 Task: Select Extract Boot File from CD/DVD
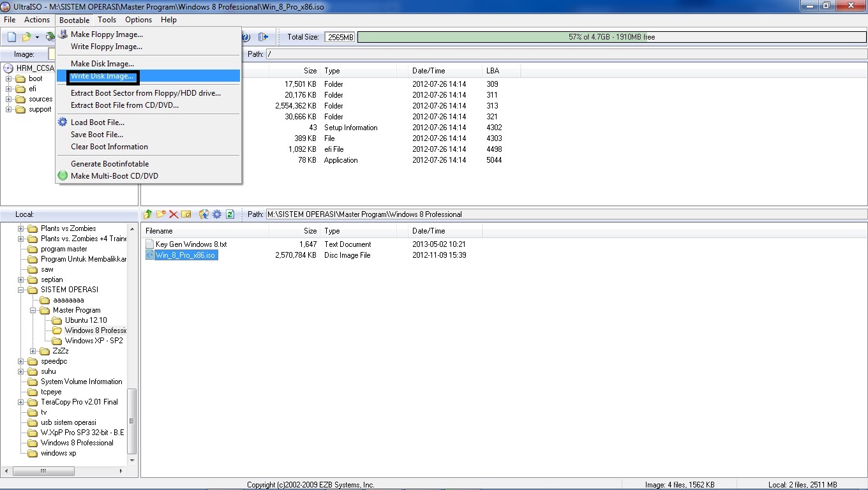148,105
